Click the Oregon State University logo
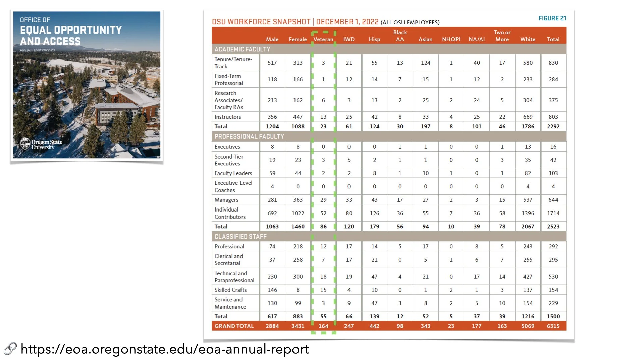 click(x=42, y=144)
